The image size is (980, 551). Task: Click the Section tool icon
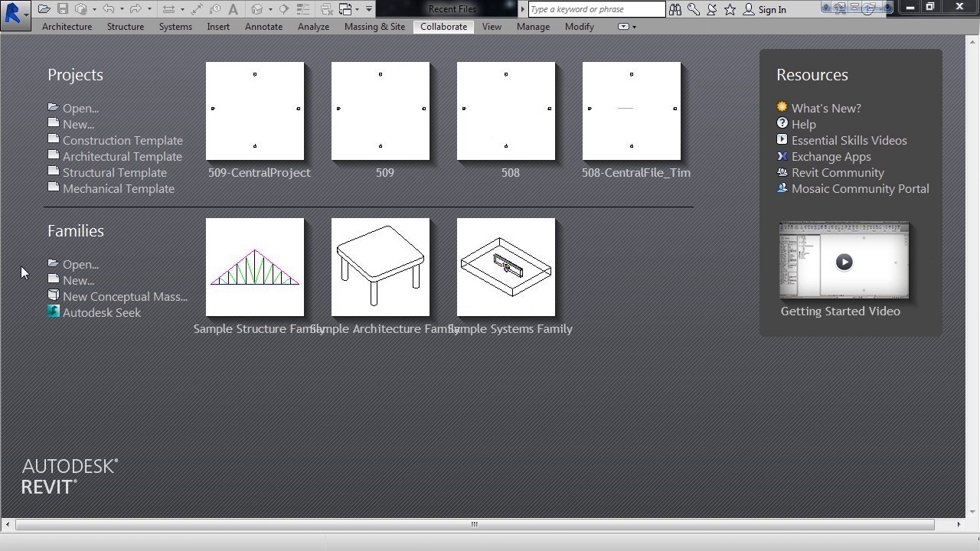click(283, 9)
